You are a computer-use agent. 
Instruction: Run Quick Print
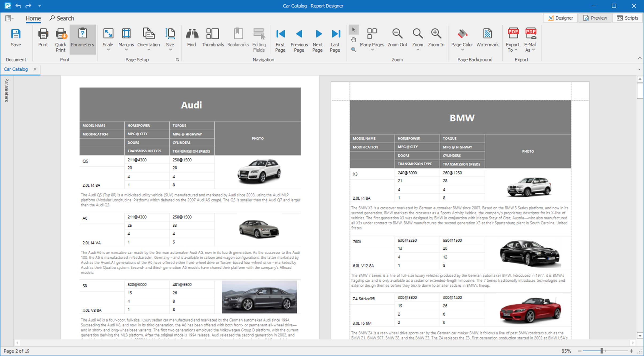click(61, 40)
